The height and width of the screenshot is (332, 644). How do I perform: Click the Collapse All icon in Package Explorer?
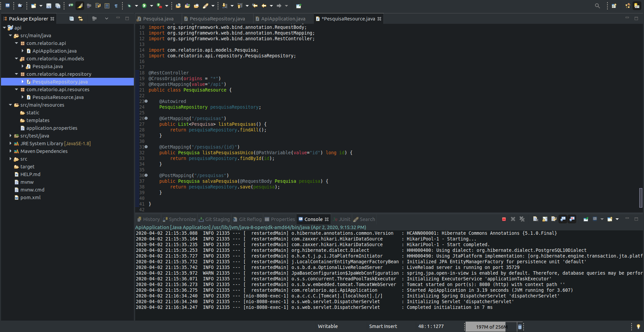[71, 19]
